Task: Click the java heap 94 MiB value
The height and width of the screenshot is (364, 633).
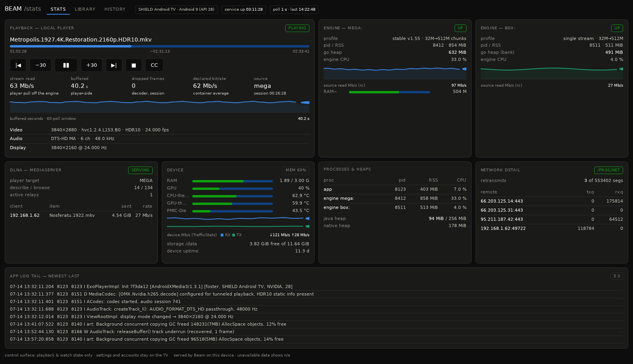Action: [447, 218]
